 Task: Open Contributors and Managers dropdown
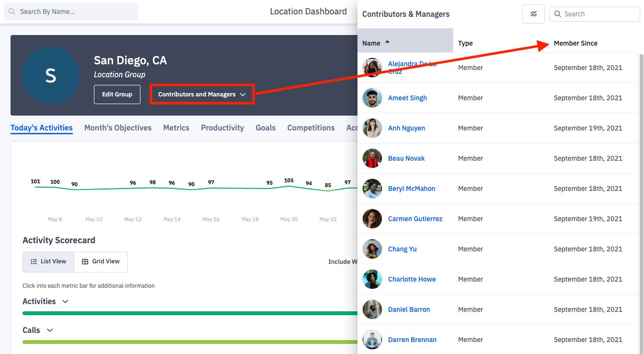tap(202, 94)
